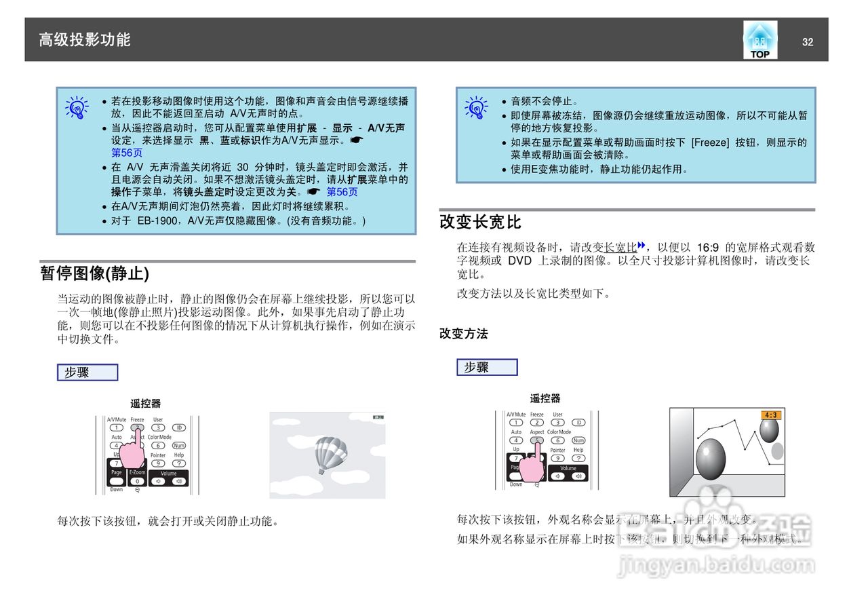This screenshot has width=868, height=614.
Task: Click A/V Mute button 1 on the 暂停图像 remote
Action: click(x=117, y=427)
